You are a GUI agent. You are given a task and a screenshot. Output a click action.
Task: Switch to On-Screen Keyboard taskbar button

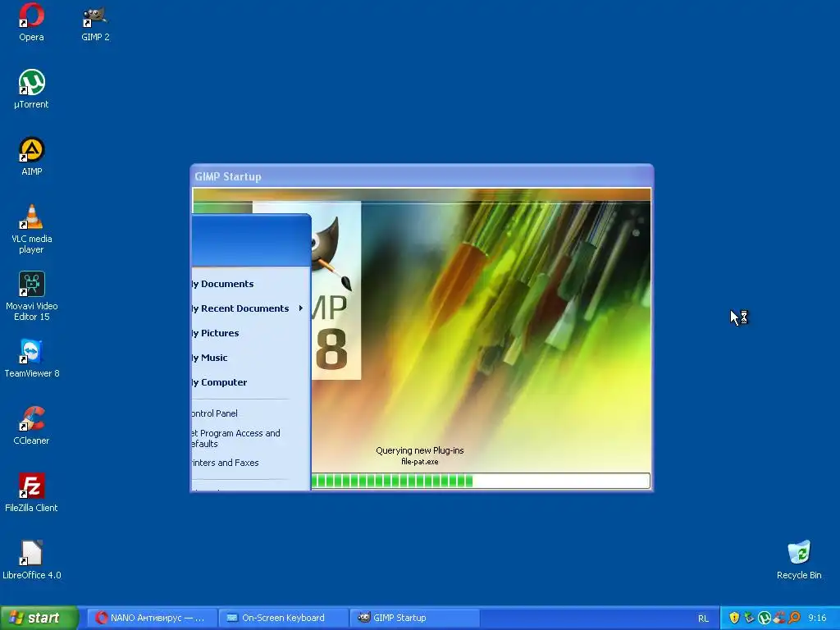pos(283,618)
